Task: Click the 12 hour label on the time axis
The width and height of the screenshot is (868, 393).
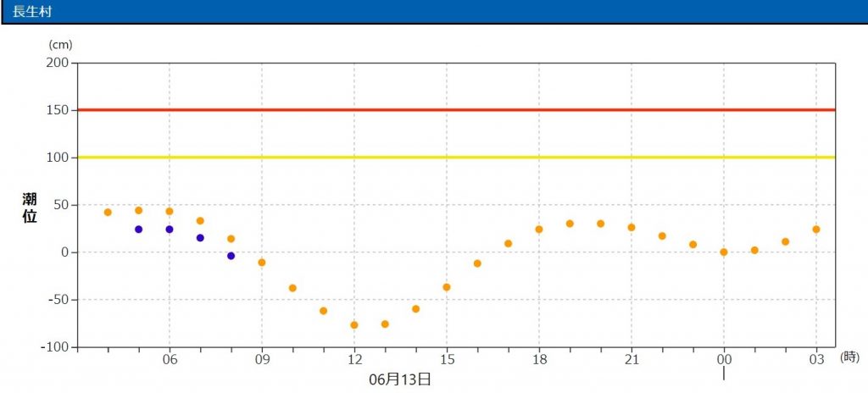Action: [354, 360]
